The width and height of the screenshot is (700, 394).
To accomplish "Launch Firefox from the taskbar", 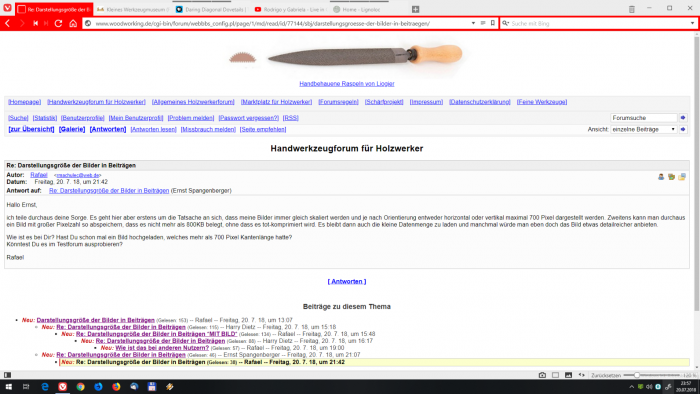I will pyautogui.click(x=116, y=387).
